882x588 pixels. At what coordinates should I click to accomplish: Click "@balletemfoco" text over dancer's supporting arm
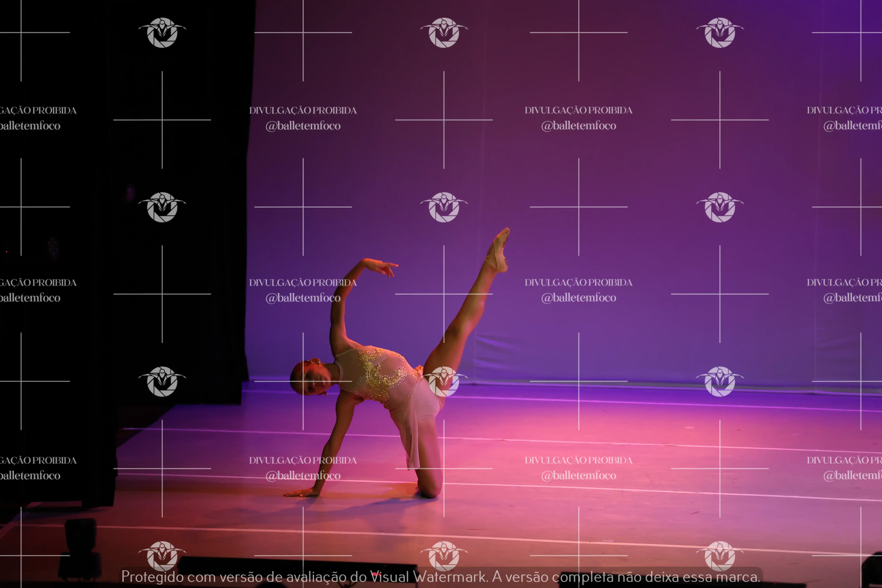pyautogui.click(x=303, y=475)
